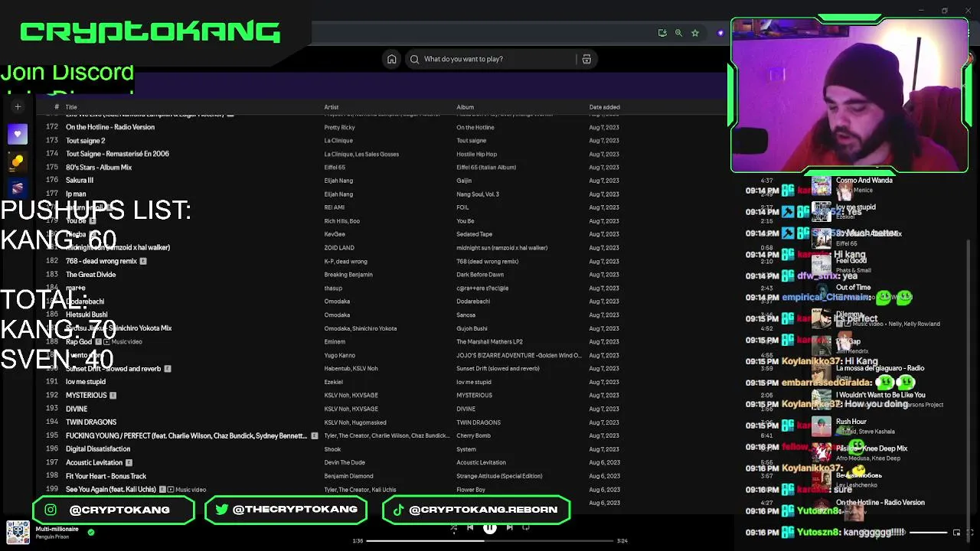Open the yellow playlist thumbnail in sidebar

pos(18,161)
